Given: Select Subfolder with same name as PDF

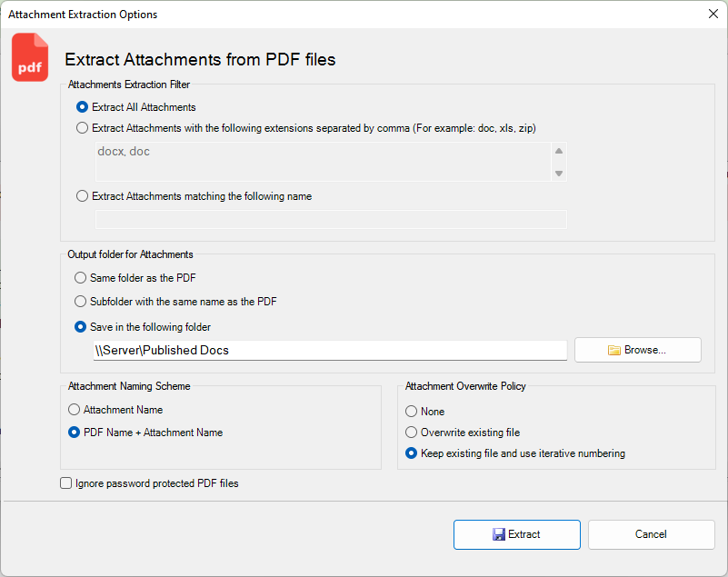Looking at the screenshot, I should point(81,302).
